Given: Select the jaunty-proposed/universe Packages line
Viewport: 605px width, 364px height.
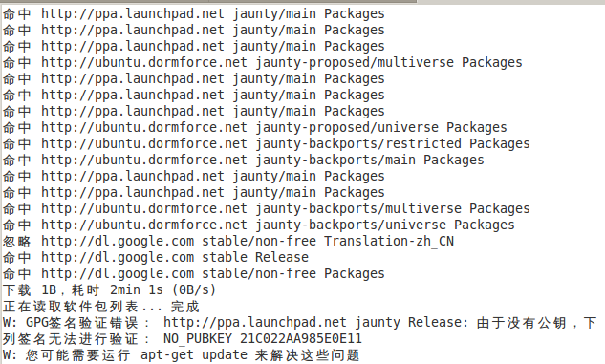Looking at the screenshot, I should [x=254, y=128].
